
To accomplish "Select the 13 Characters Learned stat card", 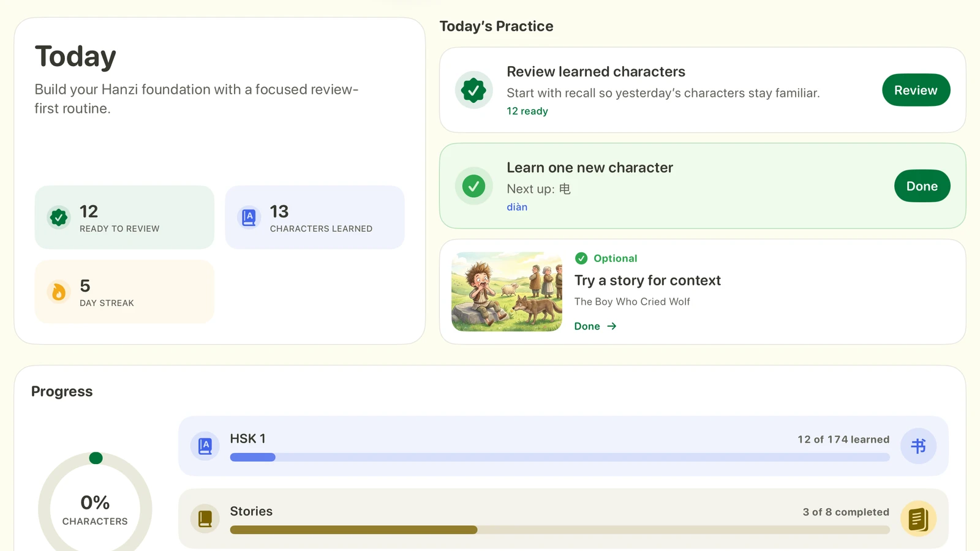I will [x=315, y=217].
